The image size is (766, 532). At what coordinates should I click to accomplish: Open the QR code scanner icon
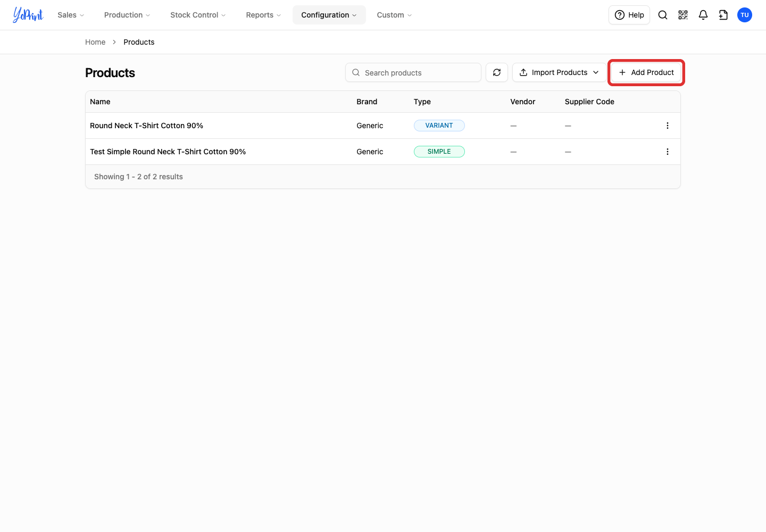[683, 15]
